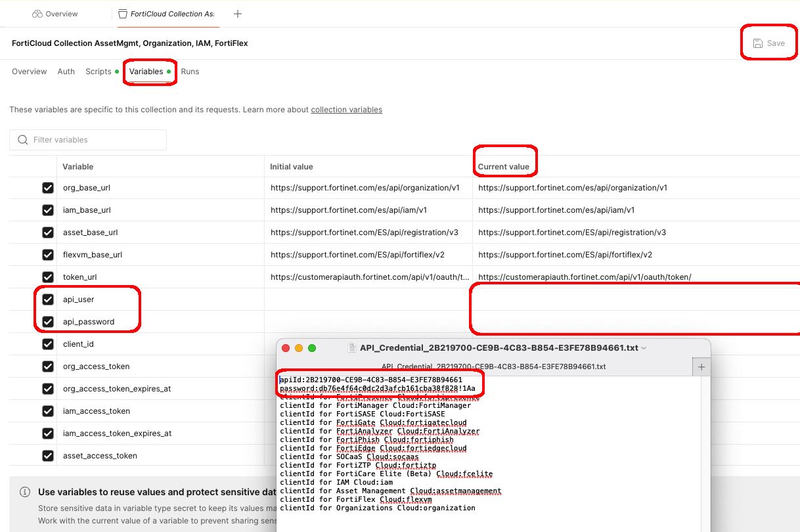Click the Initial value column header
800x532 pixels.
292,167
